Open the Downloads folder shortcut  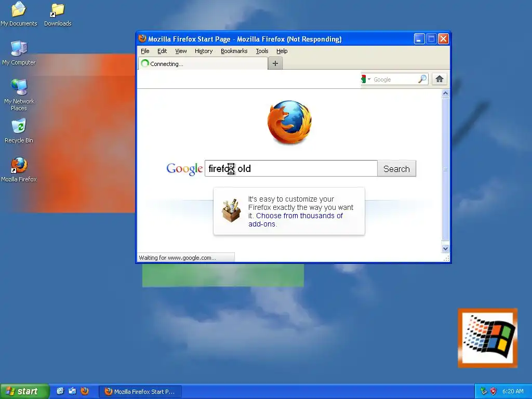pyautogui.click(x=58, y=14)
